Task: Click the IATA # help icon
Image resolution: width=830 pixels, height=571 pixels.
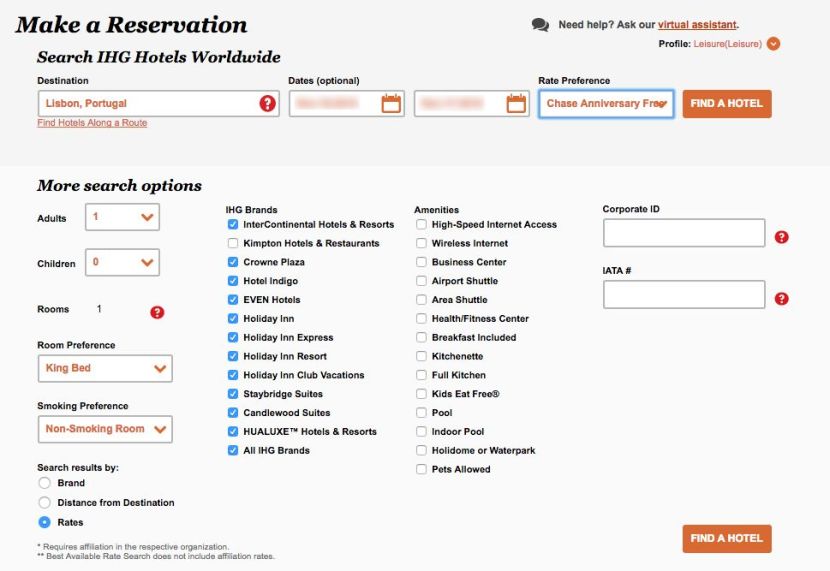Action: [x=781, y=299]
